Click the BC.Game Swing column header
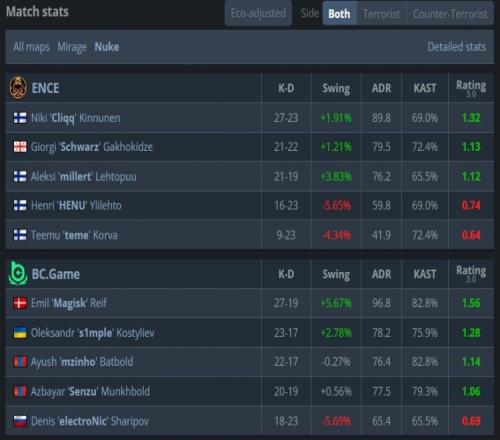The image size is (500, 440). coord(336,274)
